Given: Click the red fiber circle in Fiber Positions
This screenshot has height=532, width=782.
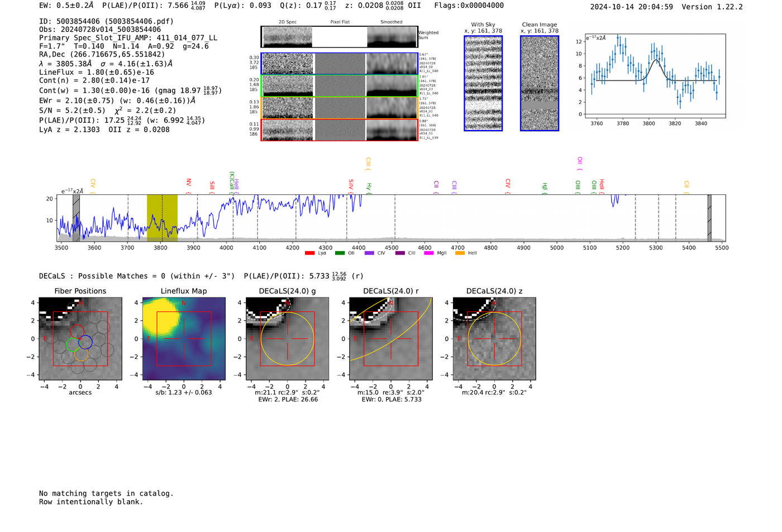Looking at the screenshot, I should pyautogui.click(x=77, y=330).
